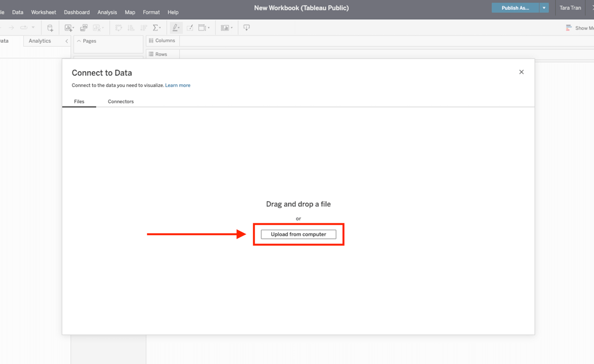
Task: Click the Highlight pen icon
Action: (174, 28)
